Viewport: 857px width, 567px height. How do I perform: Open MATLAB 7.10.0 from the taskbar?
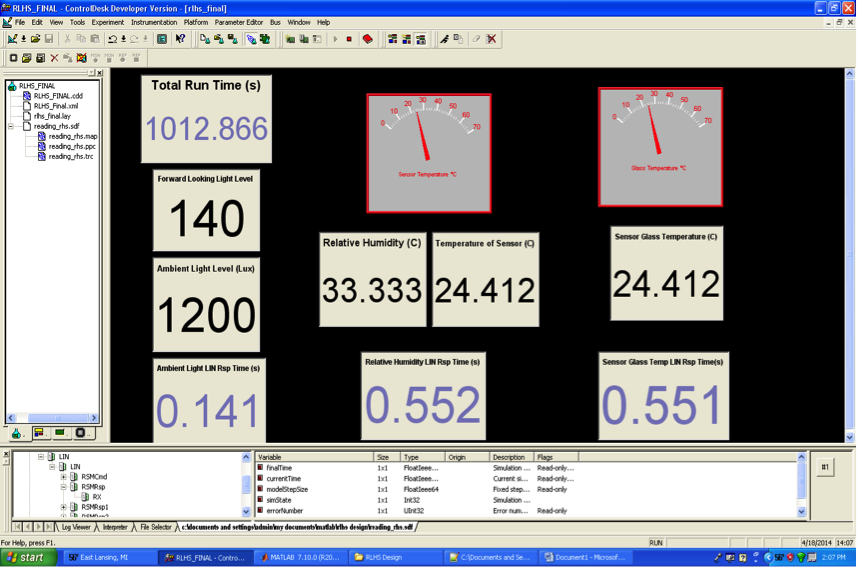point(301,557)
